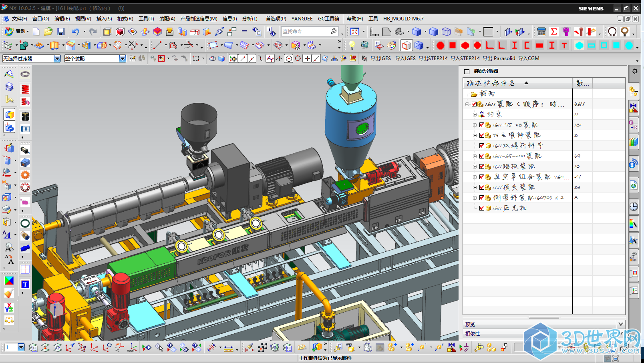Open the GC工具箱 menu

(328, 19)
